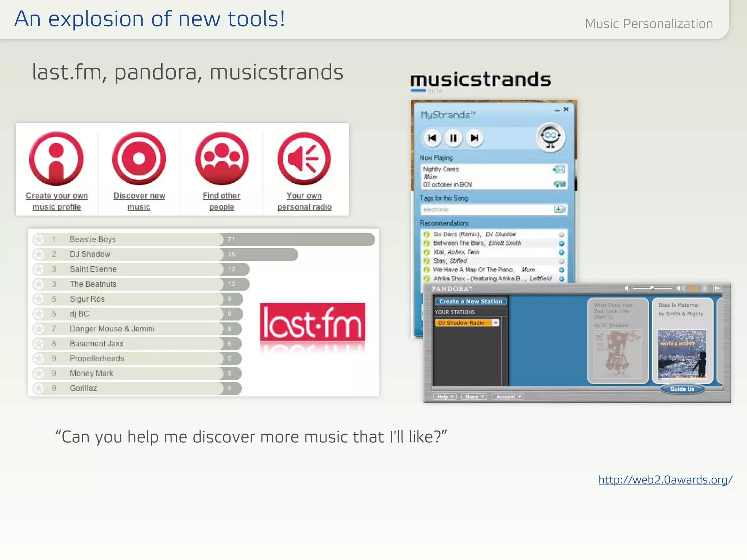Click the star icon beside Sigur Rós

coord(38,299)
